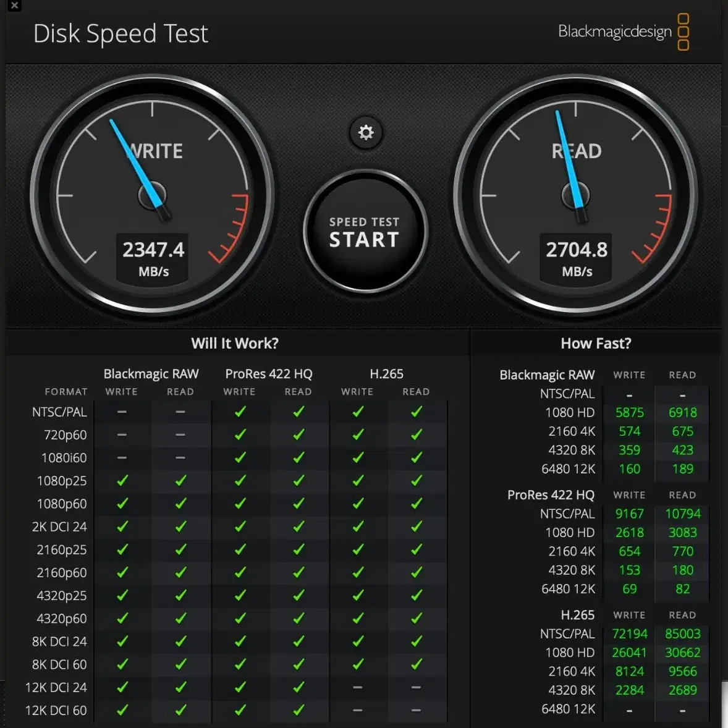Image resolution: width=728 pixels, height=728 pixels.
Task: Click the 4320p25 format row label
Action: [x=62, y=596]
